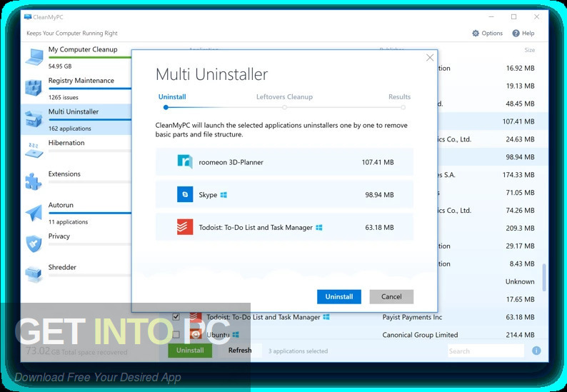Click the blue Uninstall button in dialog
Image resolution: width=567 pixels, height=392 pixels.
click(x=338, y=296)
